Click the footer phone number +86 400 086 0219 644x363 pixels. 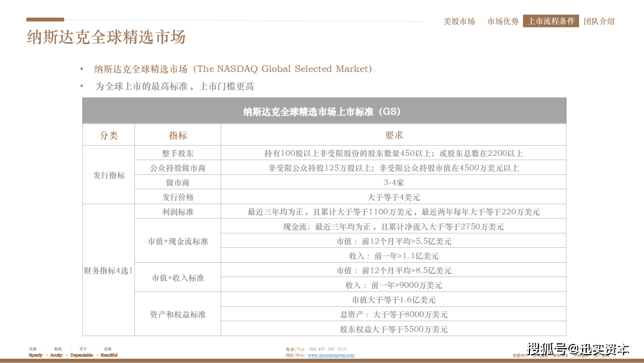point(327,349)
